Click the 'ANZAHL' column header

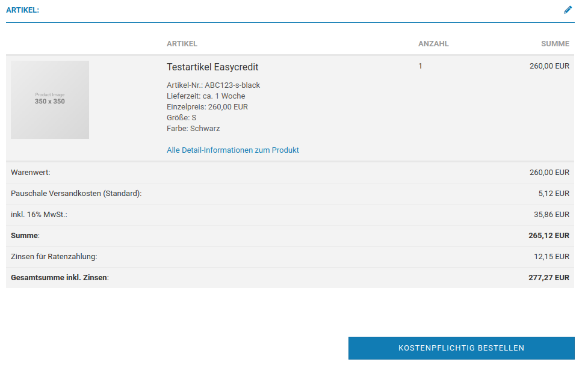[x=433, y=44]
